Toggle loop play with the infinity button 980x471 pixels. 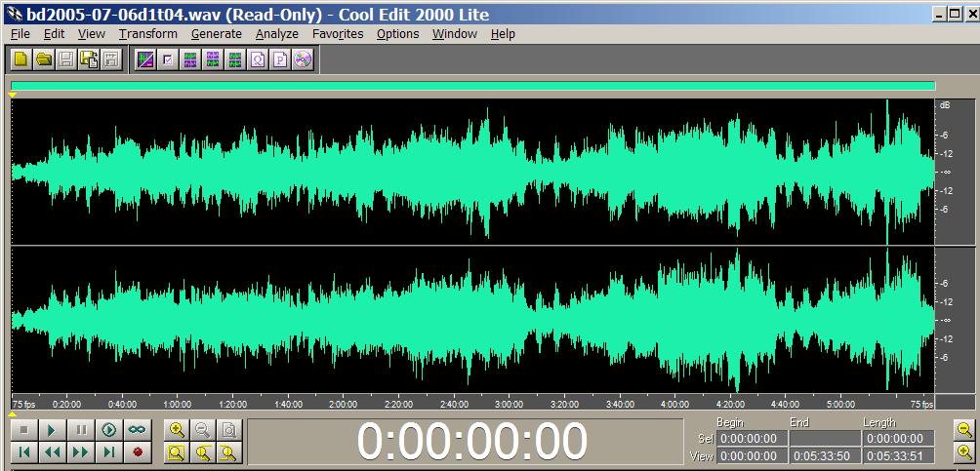tap(138, 430)
